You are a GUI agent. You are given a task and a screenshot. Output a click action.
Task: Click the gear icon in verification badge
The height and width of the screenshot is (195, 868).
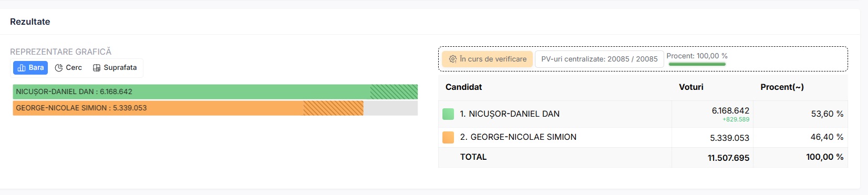click(453, 59)
